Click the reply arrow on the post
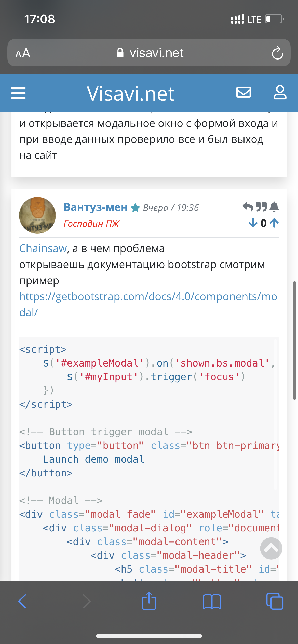 pos(248,207)
